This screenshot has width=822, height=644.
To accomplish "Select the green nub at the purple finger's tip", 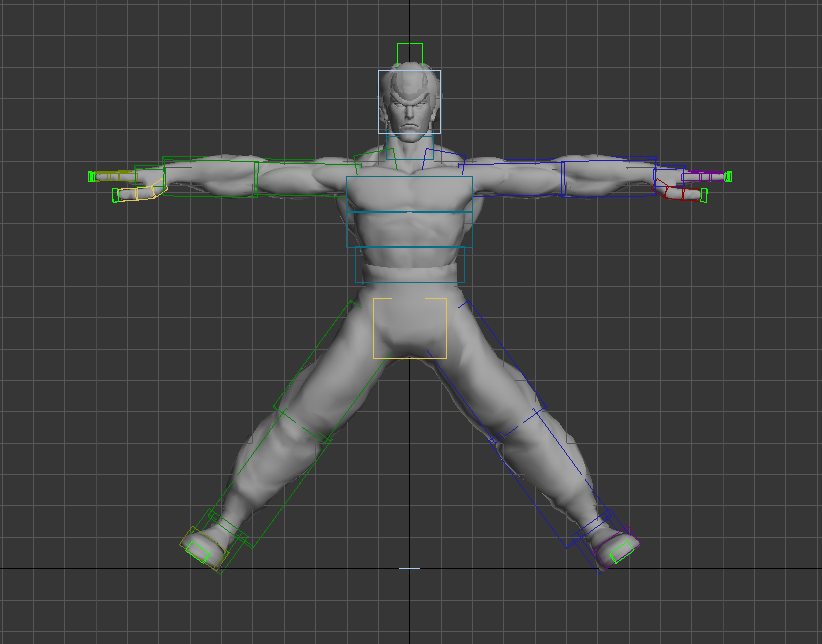I will pos(728,177).
